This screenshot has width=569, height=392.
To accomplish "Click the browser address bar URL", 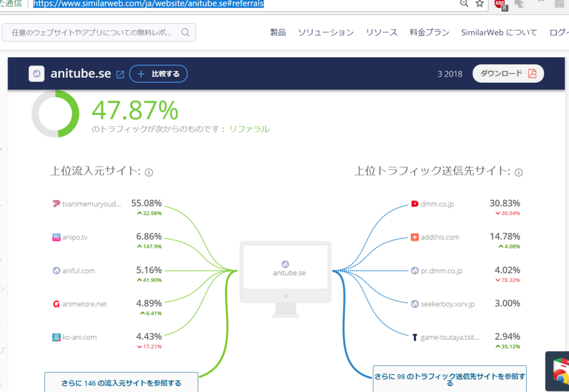I will tap(148, 4).
